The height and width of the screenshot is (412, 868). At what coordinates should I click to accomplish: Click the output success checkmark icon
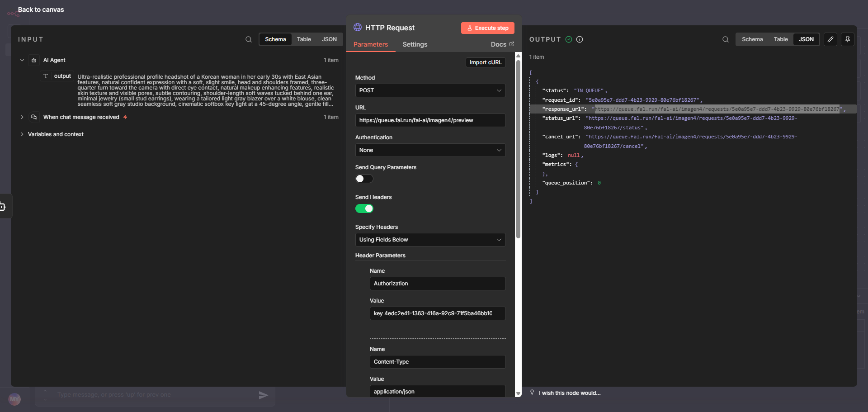tap(569, 39)
